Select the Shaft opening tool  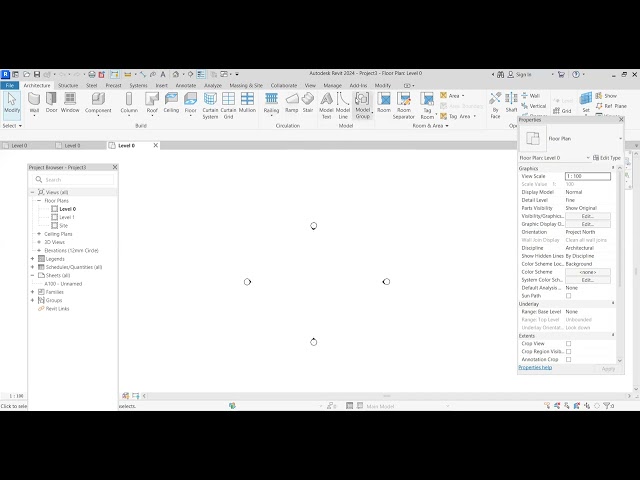pos(511,102)
